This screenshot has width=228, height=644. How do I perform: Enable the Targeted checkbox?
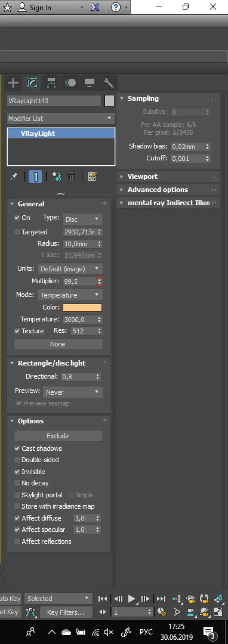[17, 232]
